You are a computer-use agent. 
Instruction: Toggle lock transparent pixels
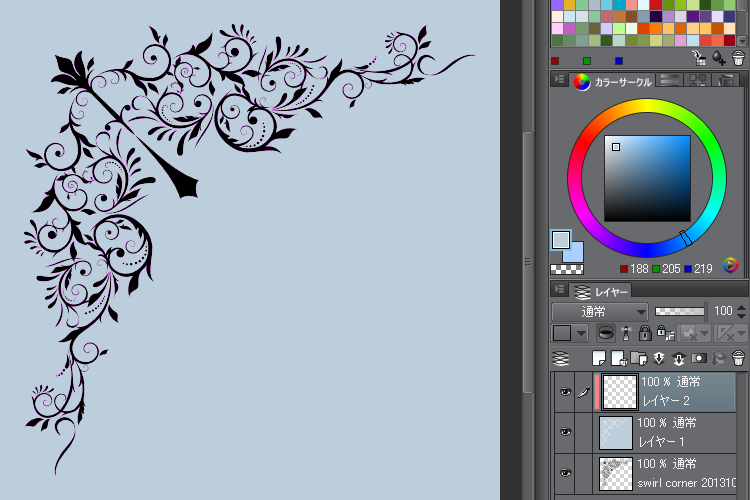coord(665,333)
